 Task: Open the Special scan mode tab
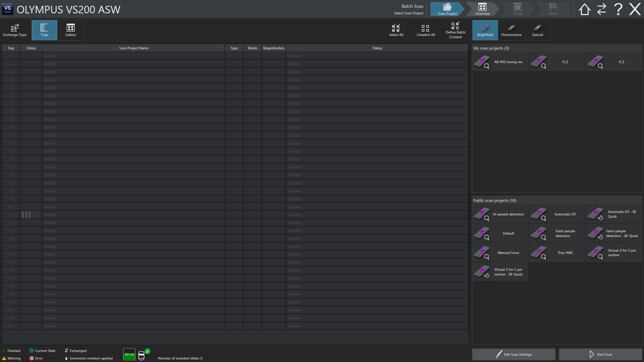point(537,30)
